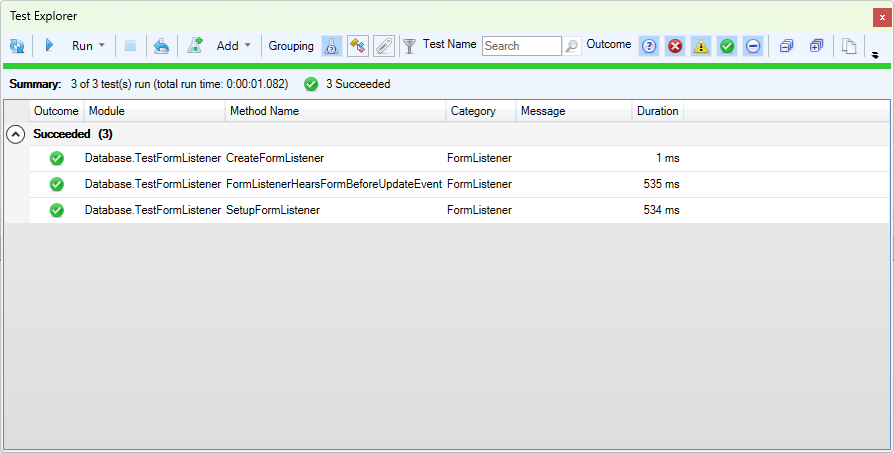This screenshot has width=894, height=453.
Task: Sort by the Message column header
Action: [x=574, y=111]
